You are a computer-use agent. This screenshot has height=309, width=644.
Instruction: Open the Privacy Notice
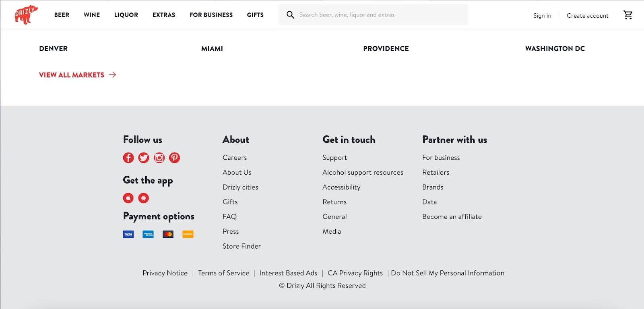pos(165,273)
